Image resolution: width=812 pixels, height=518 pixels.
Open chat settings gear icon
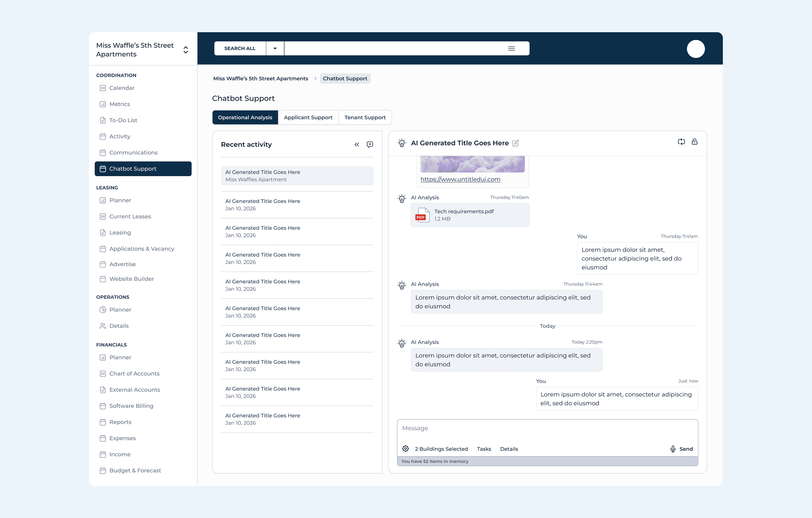pos(405,448)
